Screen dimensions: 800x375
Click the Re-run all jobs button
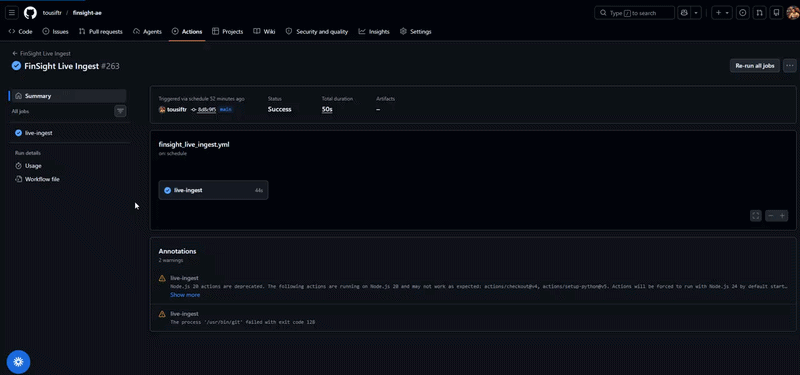point(755,66)
